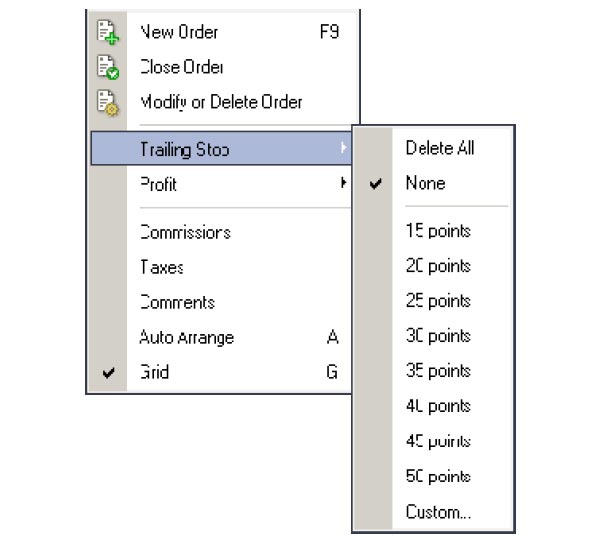600x535 pixels.
Task: Show the Taxes column
Action: (162, 267)
